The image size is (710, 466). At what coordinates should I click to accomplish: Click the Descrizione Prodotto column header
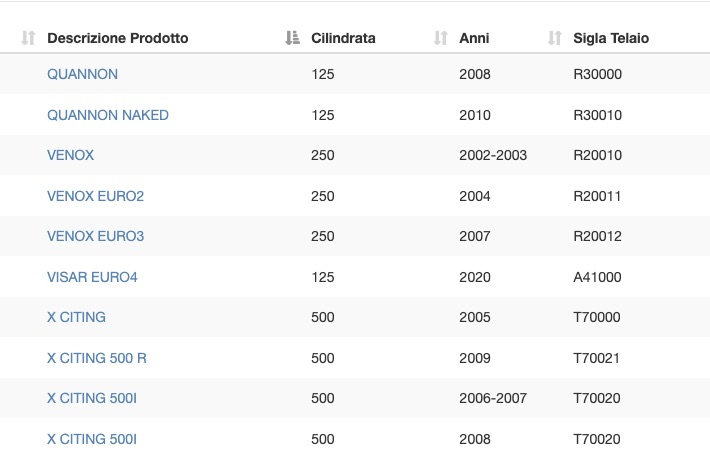coord(118,38)
